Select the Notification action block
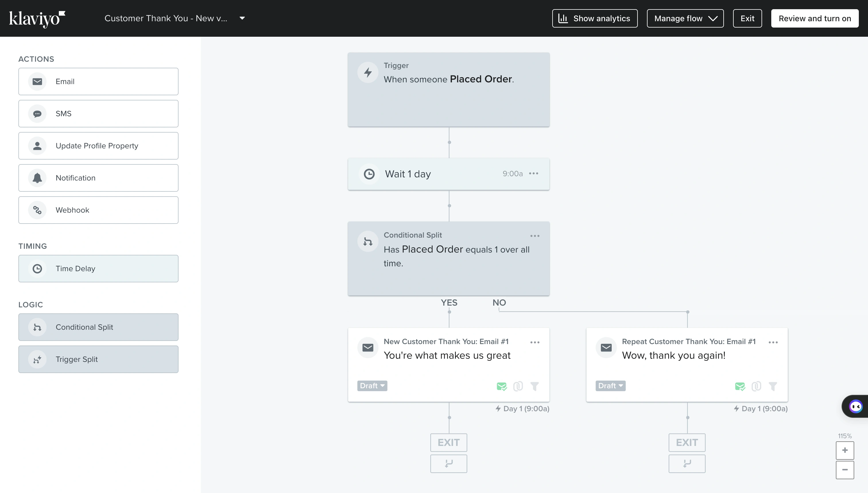The width and height of the screenshot is (868, 493). (98, 178)
